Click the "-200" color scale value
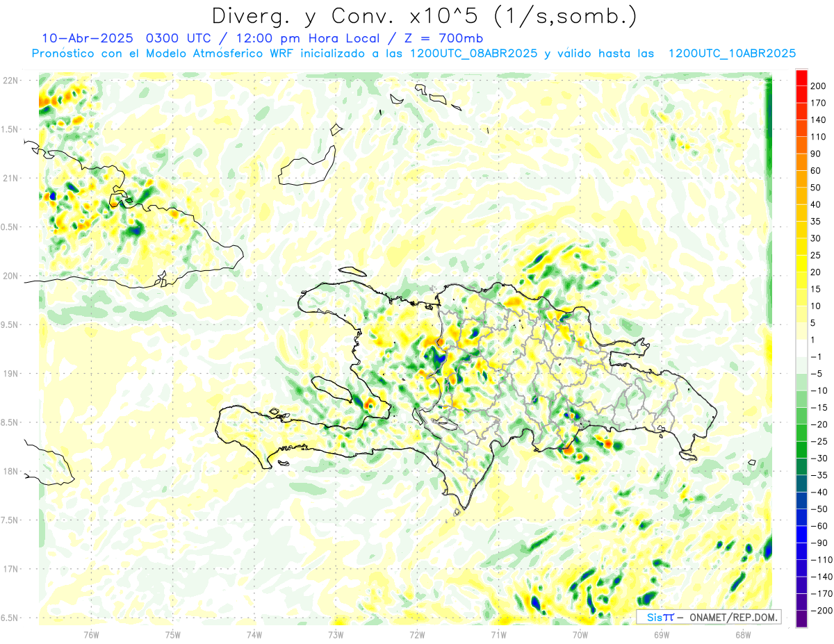 pos(821,611)
